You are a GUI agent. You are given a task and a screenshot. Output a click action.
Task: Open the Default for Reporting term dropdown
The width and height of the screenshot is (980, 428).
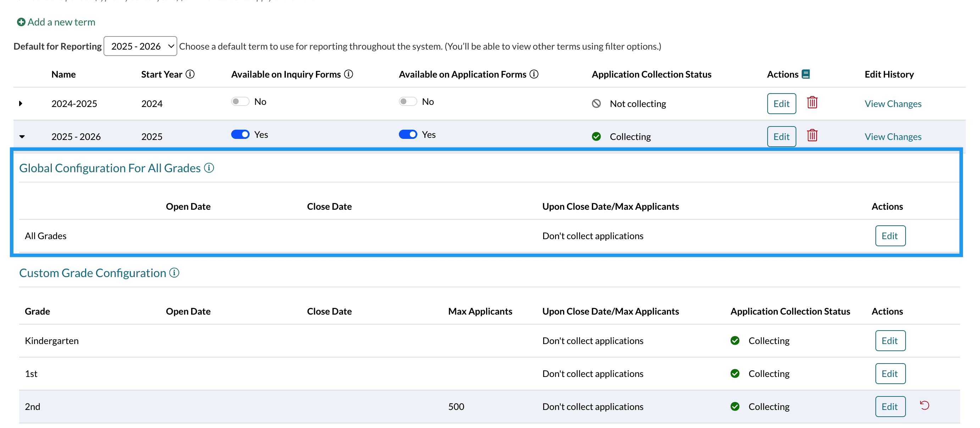coord(140,46)
